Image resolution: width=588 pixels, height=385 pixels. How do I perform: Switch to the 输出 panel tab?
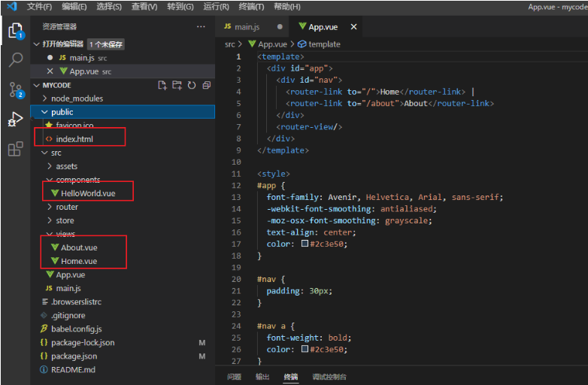tap(262, 377)
